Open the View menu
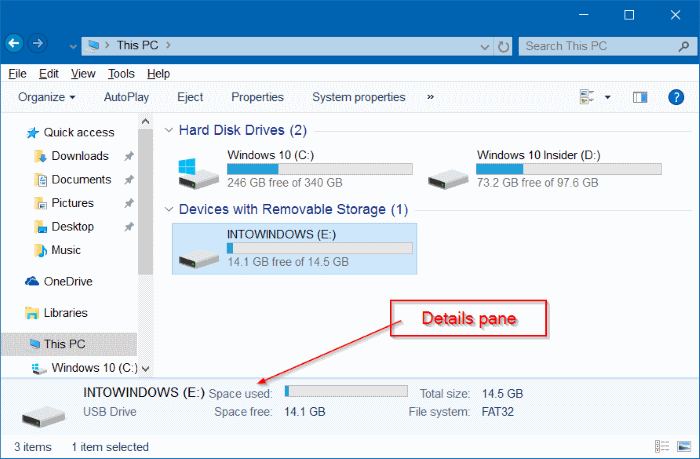The width and height of the screenshot is (700, 459). [83, 74]
